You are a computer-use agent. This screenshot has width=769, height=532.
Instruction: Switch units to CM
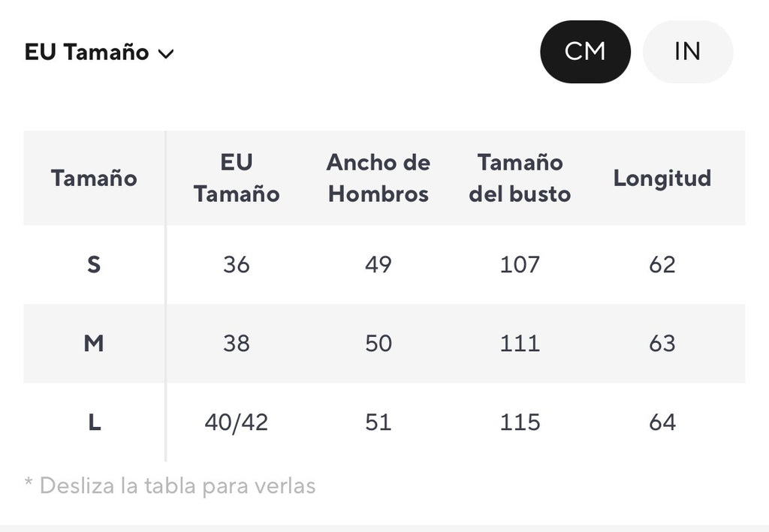[x=585, y=52]
